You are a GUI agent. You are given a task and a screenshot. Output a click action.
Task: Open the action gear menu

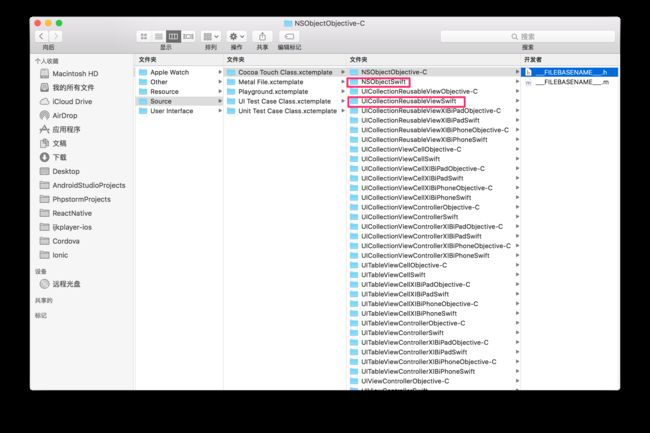(x=237, y=36)
